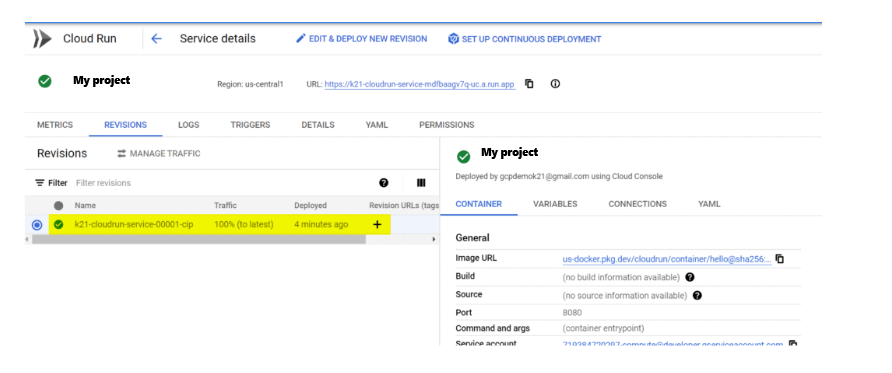Open the Details tab
Screen dimensions: 892x373
pyautogui.click(x=318, y=125)
